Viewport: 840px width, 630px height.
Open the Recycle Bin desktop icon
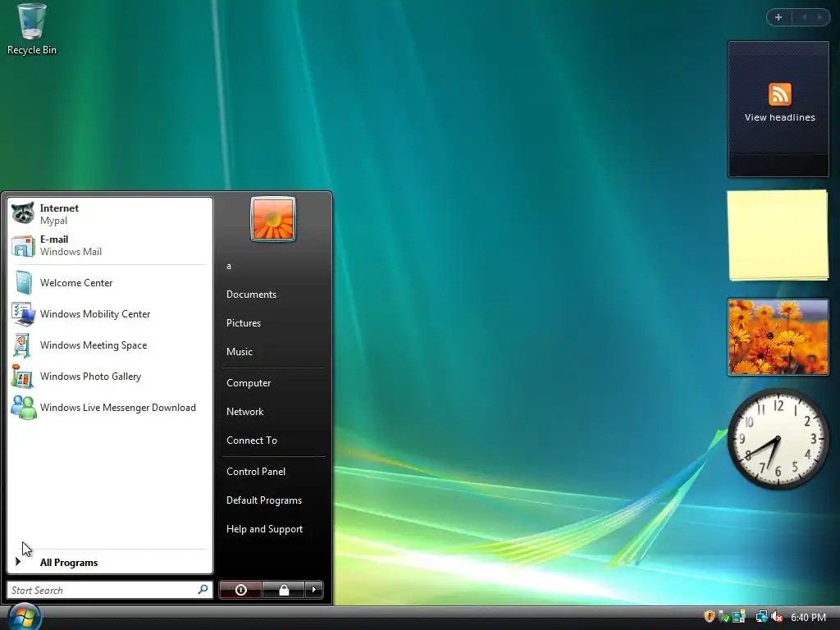point(32,30)
